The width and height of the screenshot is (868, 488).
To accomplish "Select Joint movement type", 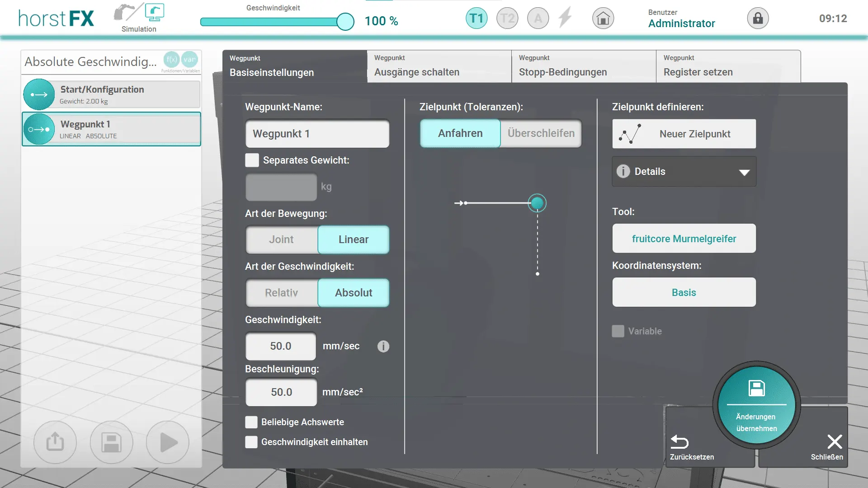I will [282, 239].
